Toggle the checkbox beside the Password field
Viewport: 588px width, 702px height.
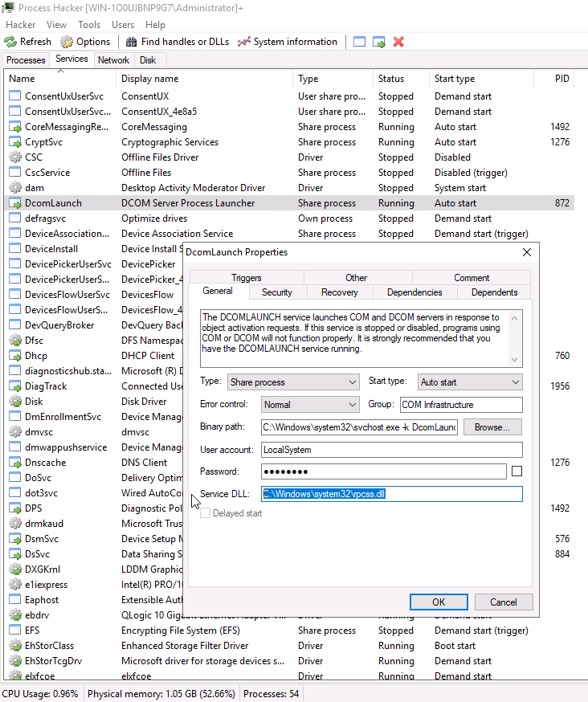pos(517,471)
